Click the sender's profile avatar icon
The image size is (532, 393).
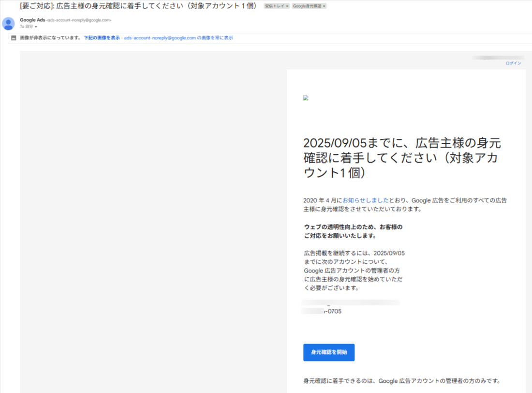(x=8, y=23)
